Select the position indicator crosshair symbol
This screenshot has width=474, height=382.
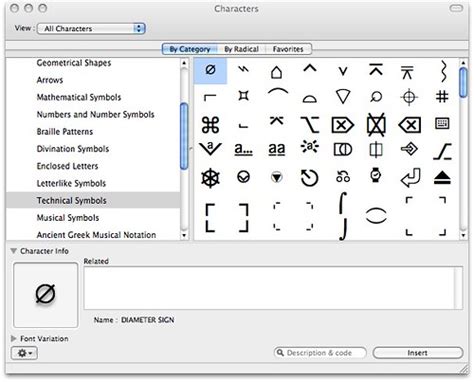[409, 97]
